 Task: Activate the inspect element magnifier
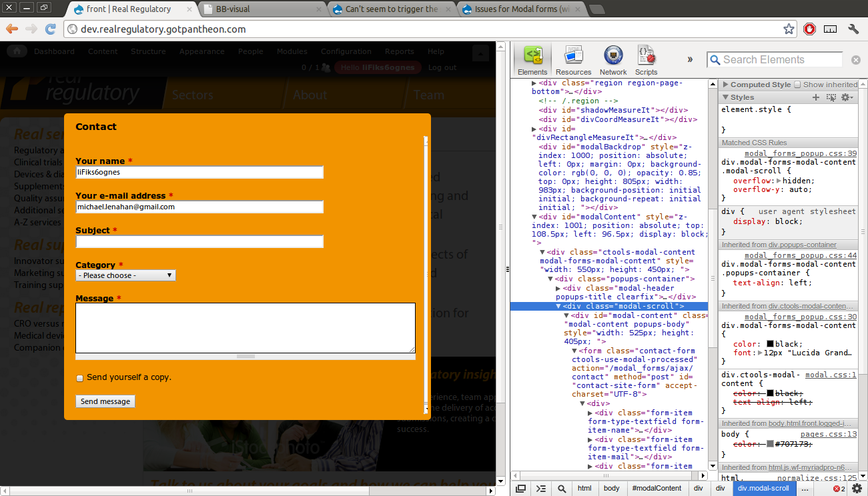562,489
